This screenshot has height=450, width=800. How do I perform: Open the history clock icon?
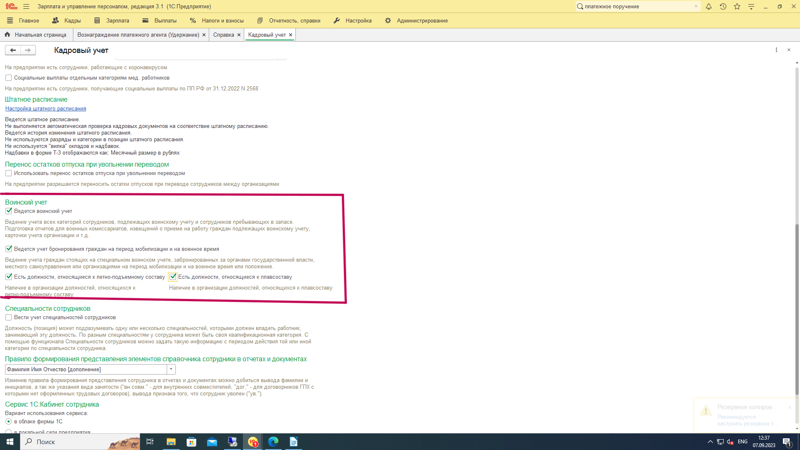(723, 7)
